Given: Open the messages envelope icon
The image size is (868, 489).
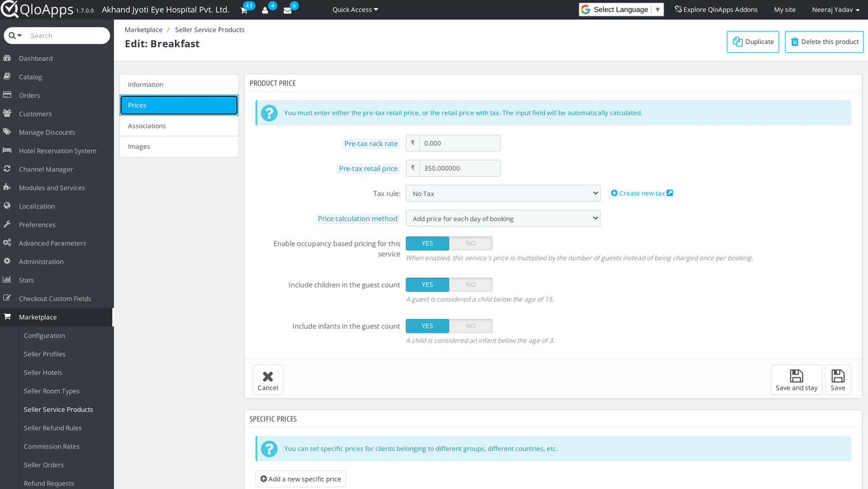Looking at the screenshot, I should pos(288,11).
